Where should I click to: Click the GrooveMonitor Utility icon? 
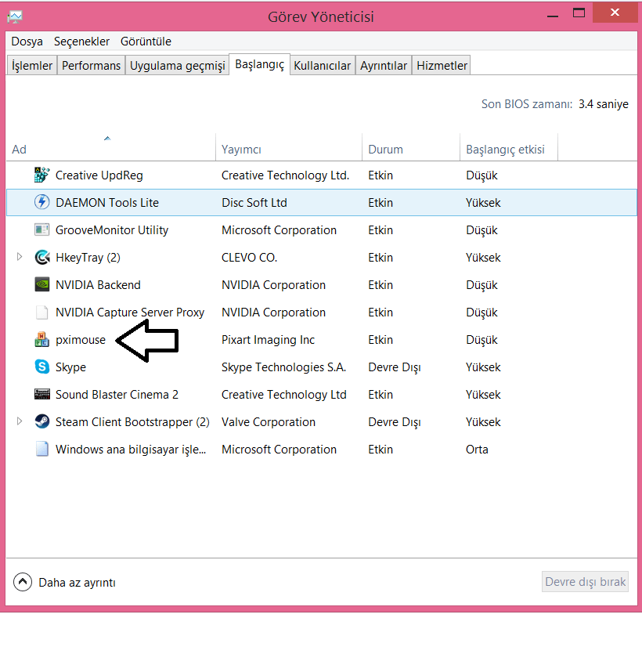point(41,229)
